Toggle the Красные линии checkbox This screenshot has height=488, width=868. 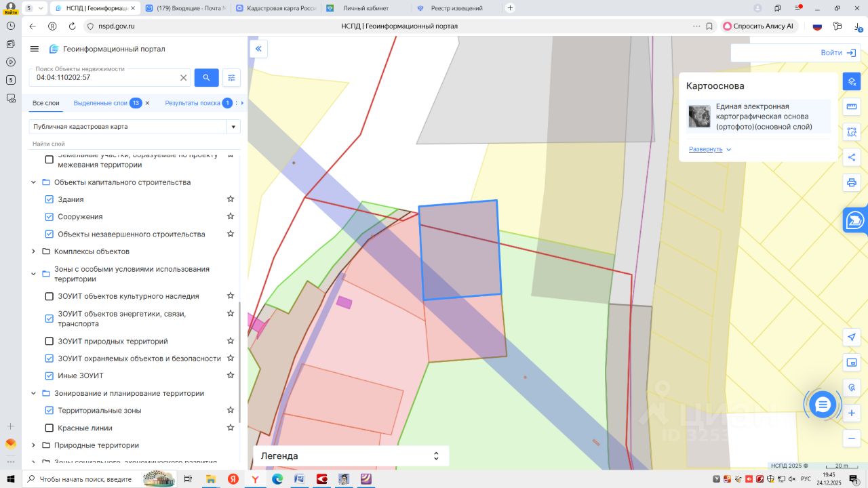[x=49, y=428]
